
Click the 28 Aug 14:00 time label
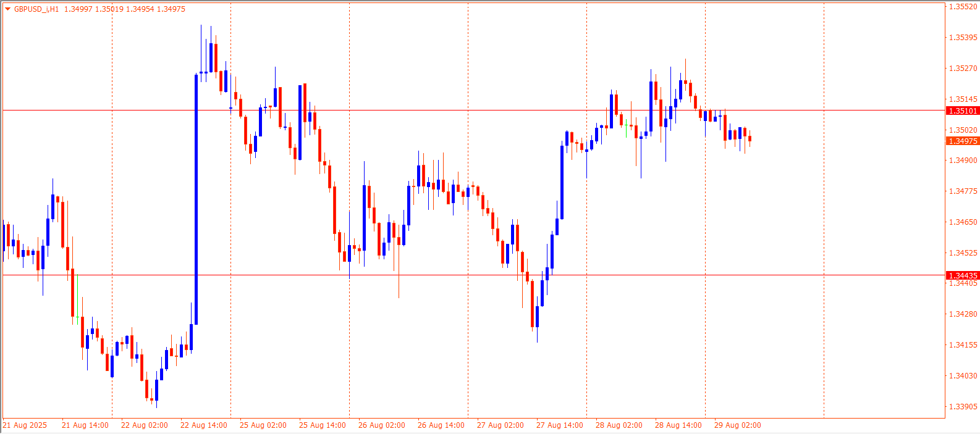(678, 425)
